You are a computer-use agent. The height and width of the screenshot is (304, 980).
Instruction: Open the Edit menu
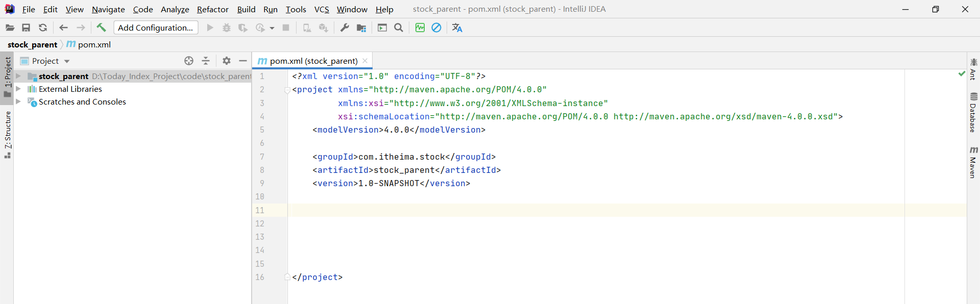click(50, 9)
